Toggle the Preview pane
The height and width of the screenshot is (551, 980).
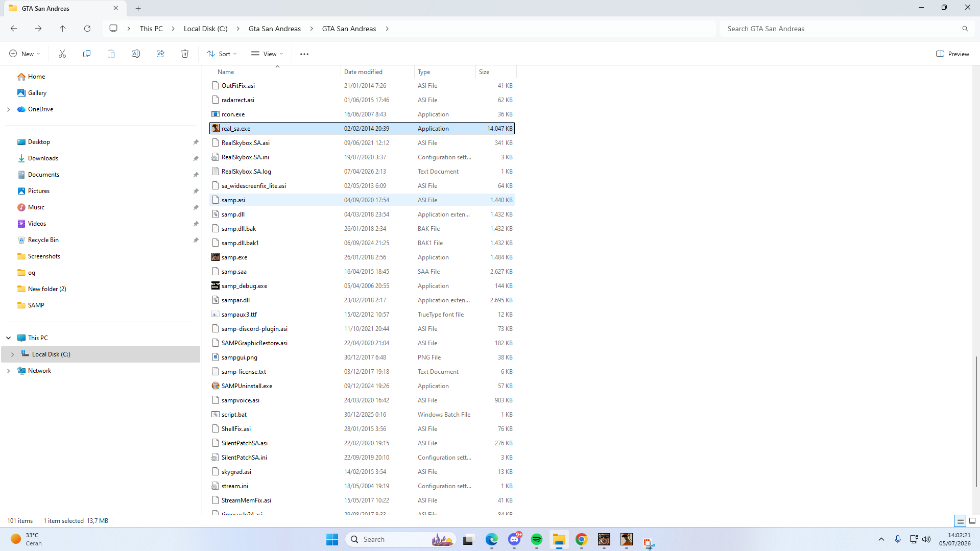(952, 54)
